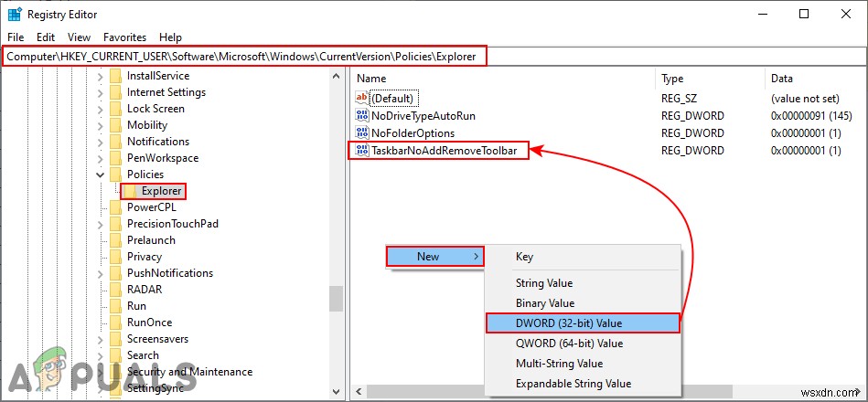Click the InstallService folder icon

pyautogui.click(x=115, y=76)
